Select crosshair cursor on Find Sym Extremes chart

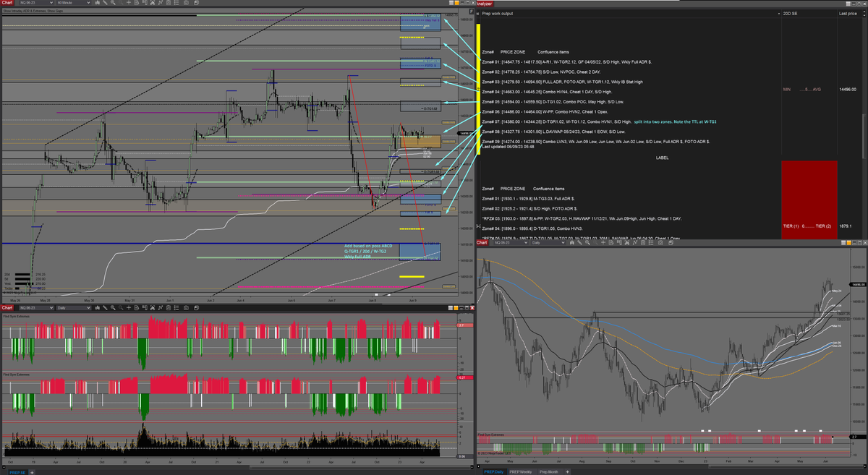(x=129, y=307)
